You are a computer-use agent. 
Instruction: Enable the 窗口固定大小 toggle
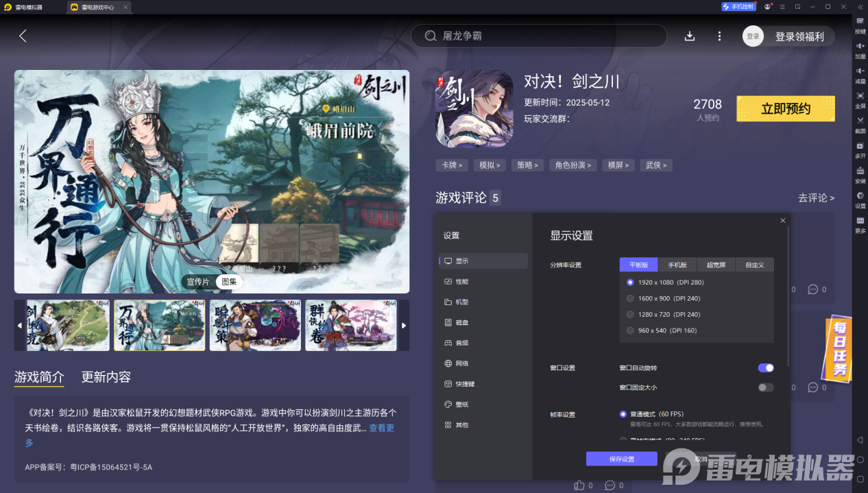coord(765,387)
